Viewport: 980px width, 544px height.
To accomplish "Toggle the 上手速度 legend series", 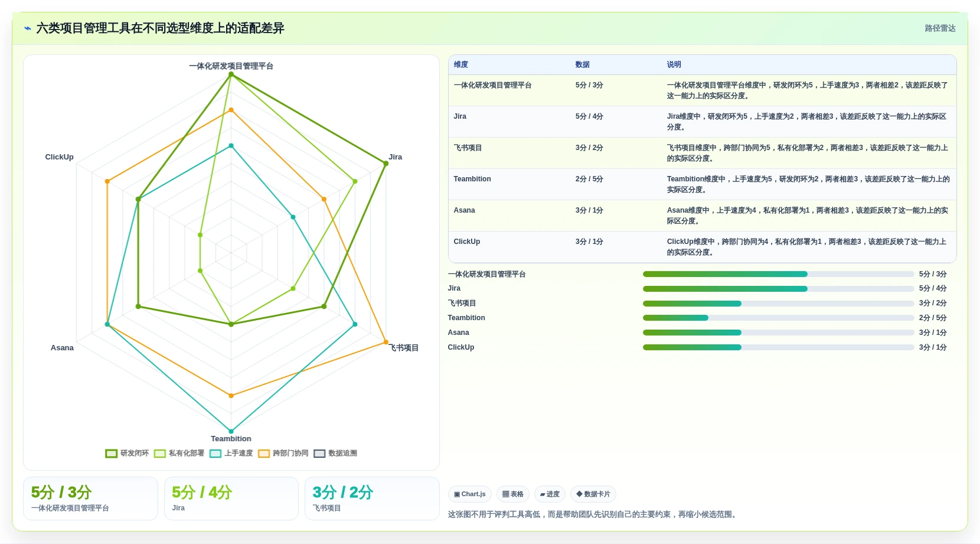I will pos(231,453).
